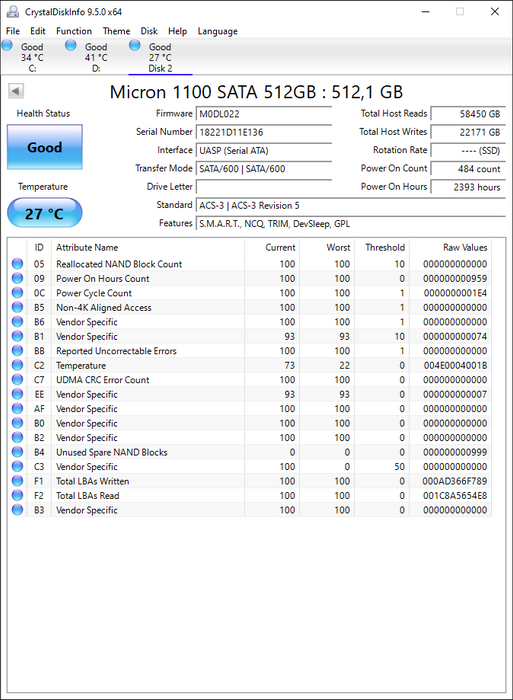The image size is (513, 700).
Task: Open the Function menu
Action: tap(74, 31)
